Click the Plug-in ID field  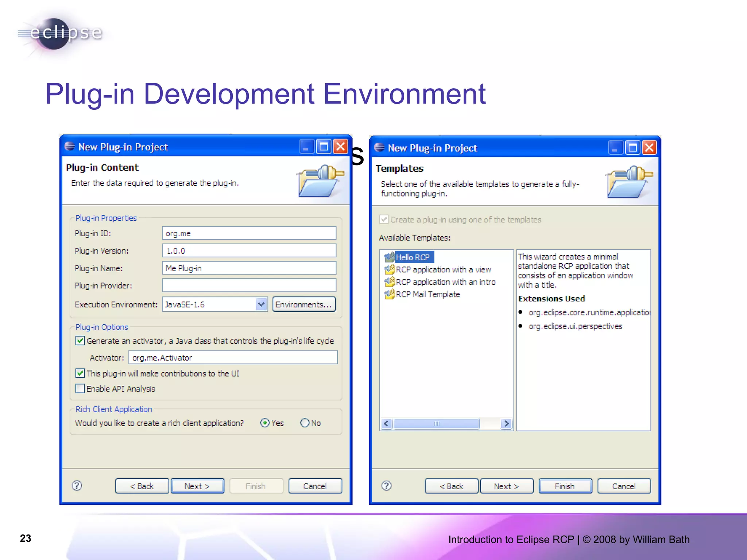point(249,233)
